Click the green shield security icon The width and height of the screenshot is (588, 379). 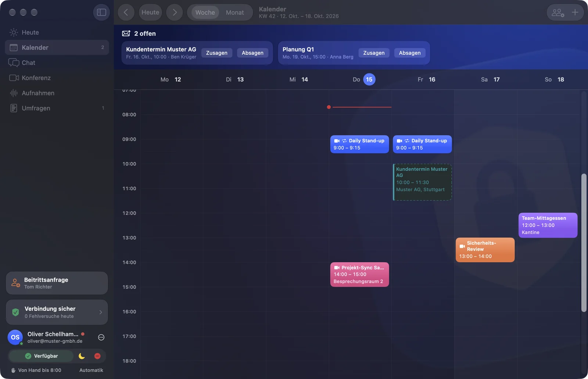[x=15, y=312]
